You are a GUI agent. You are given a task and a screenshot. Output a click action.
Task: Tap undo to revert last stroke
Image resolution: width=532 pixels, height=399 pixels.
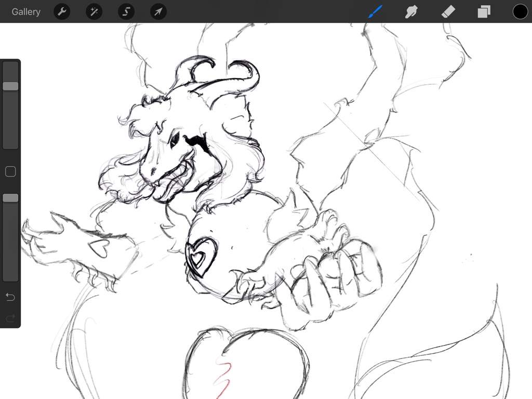[10, 297]
